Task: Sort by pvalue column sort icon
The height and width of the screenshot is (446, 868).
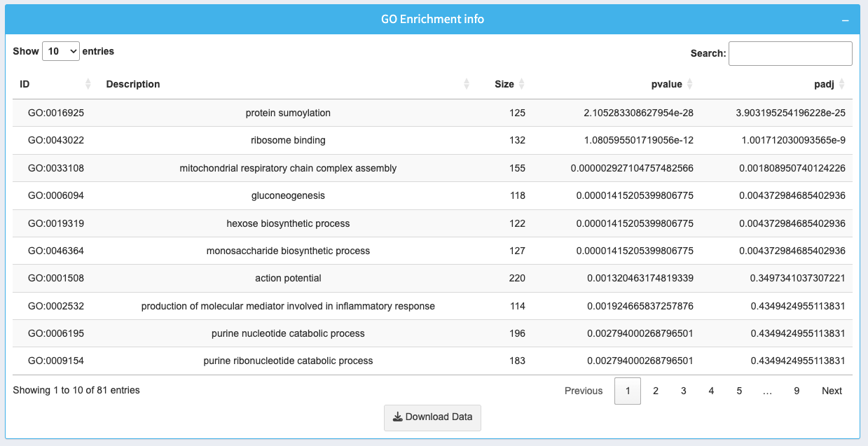Action: 689,84
